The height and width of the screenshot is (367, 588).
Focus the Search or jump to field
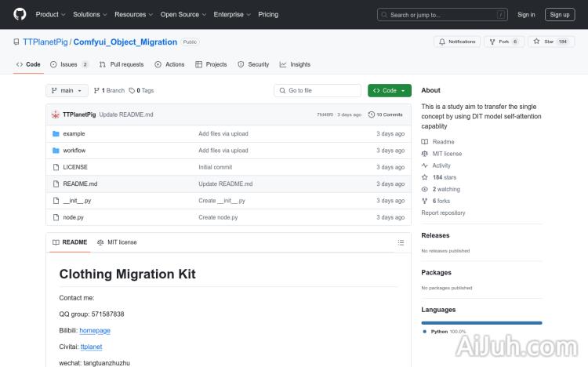[442, 15]
